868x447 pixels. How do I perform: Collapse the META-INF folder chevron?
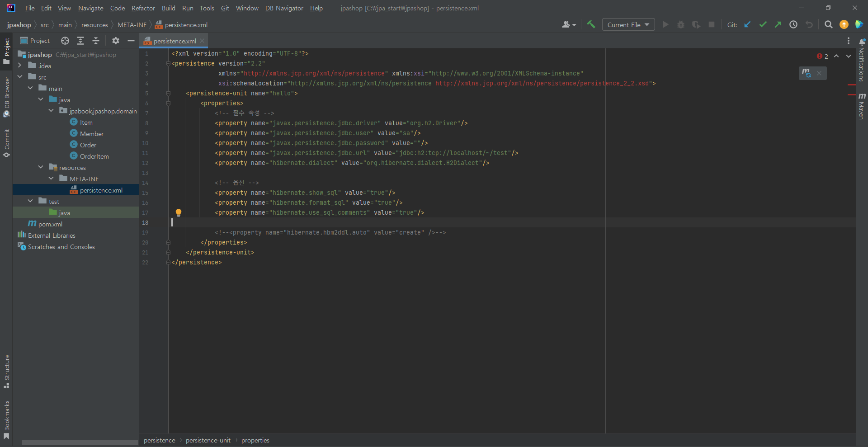click(51, 179)
